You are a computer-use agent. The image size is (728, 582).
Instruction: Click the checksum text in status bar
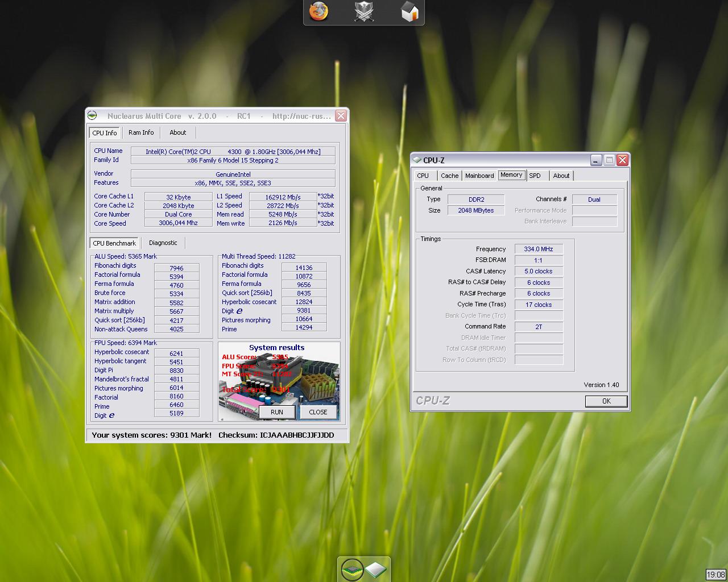[x=276, y=435]
